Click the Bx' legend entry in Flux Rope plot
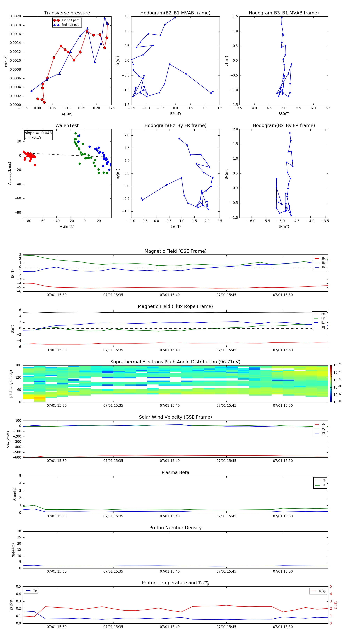This screenshot has height=644, width=351. pos(320,314)
